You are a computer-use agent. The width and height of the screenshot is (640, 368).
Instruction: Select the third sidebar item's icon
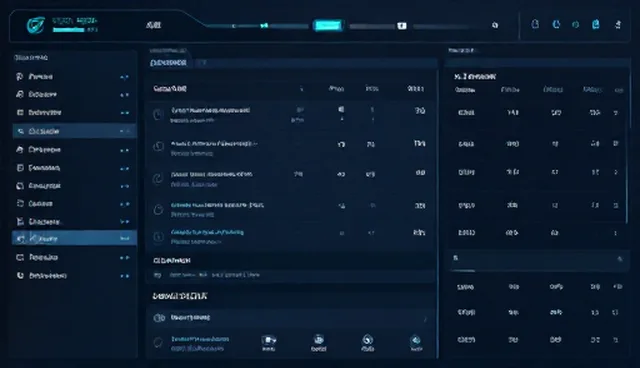pos(20,112)
